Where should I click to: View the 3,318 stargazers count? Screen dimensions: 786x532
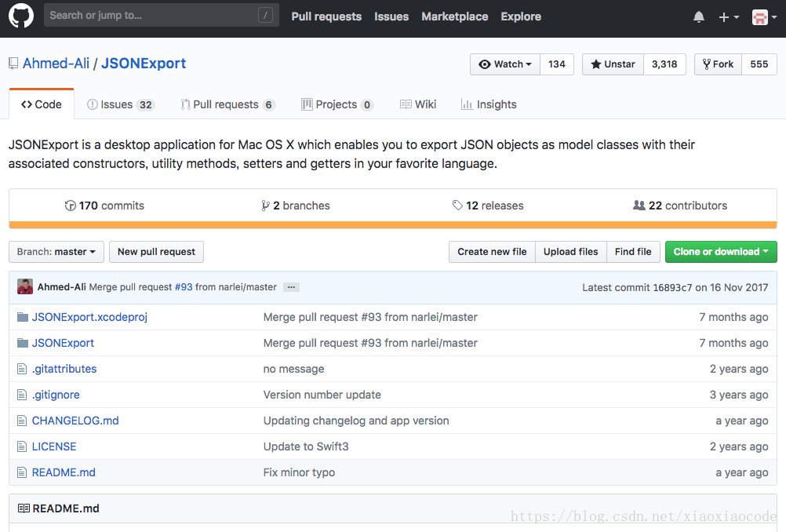tap(664, 64)
